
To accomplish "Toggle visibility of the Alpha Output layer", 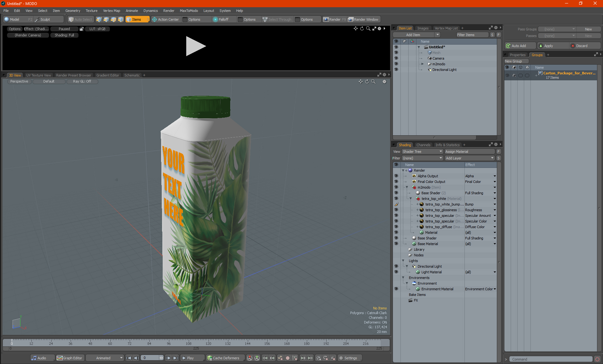I will (396, 176).
